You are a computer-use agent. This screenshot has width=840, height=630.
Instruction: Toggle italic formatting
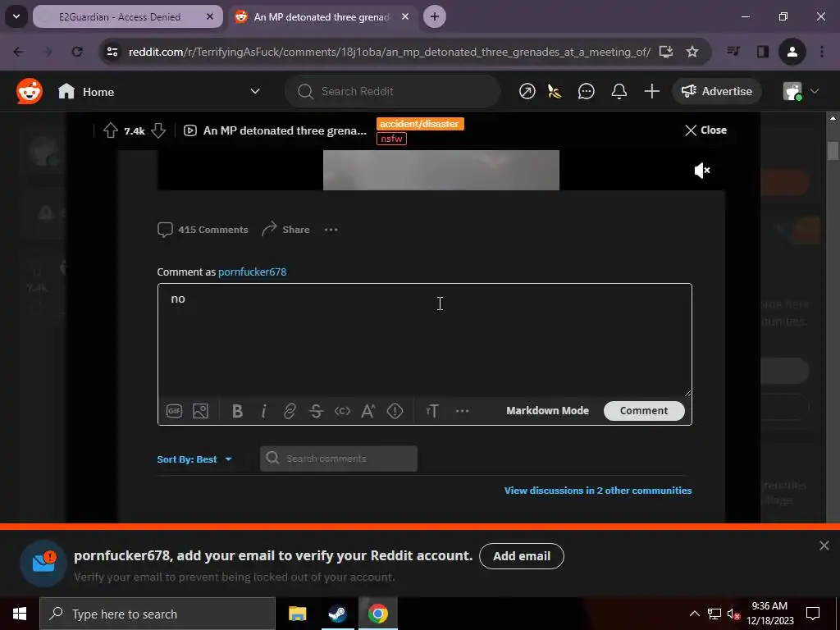click(263, 411)
